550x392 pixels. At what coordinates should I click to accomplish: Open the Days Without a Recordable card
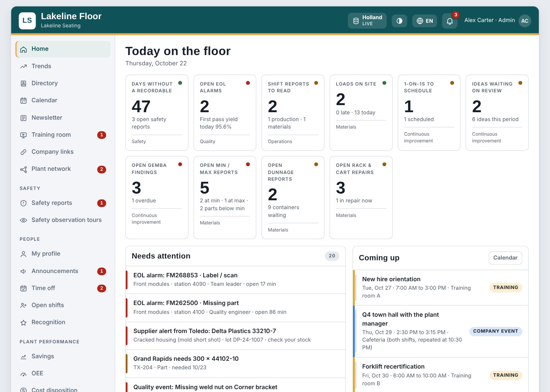(157, 113)
